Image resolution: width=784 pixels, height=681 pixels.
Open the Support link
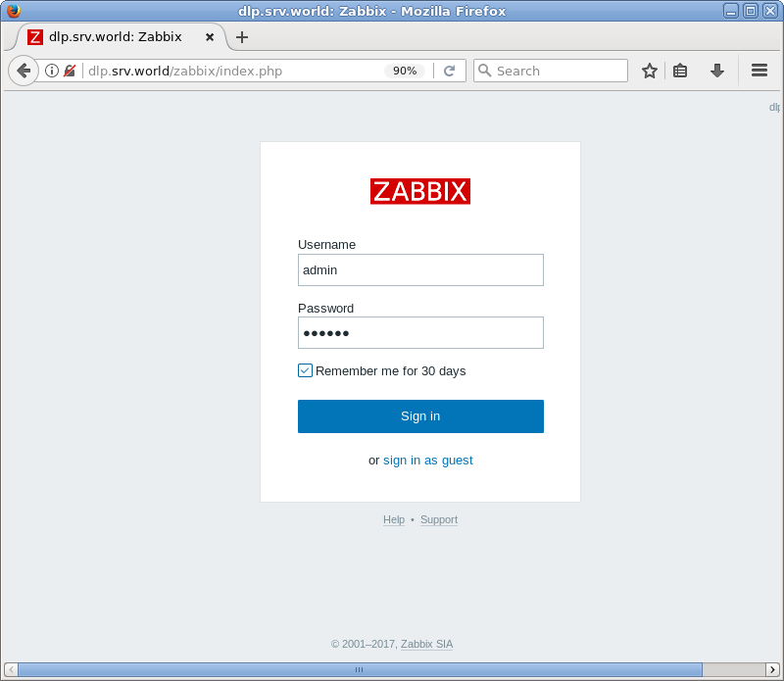pos(438,519)
